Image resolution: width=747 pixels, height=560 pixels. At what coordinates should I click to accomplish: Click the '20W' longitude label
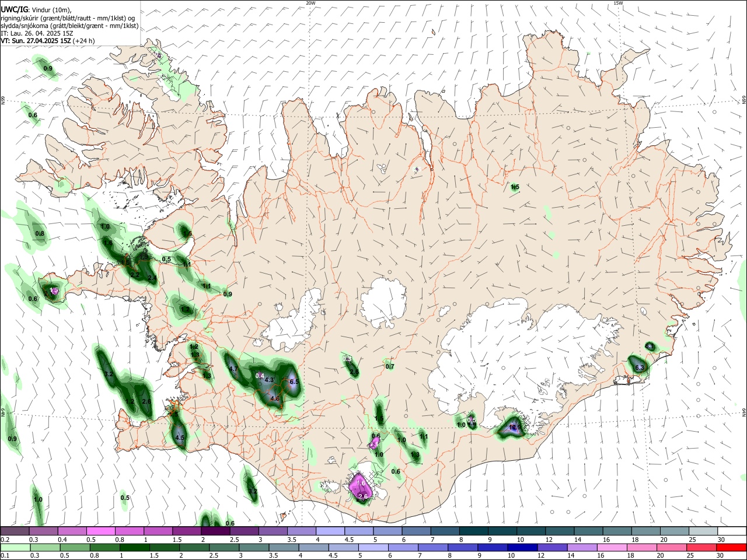pyautogui.click(x=310, y=3)
